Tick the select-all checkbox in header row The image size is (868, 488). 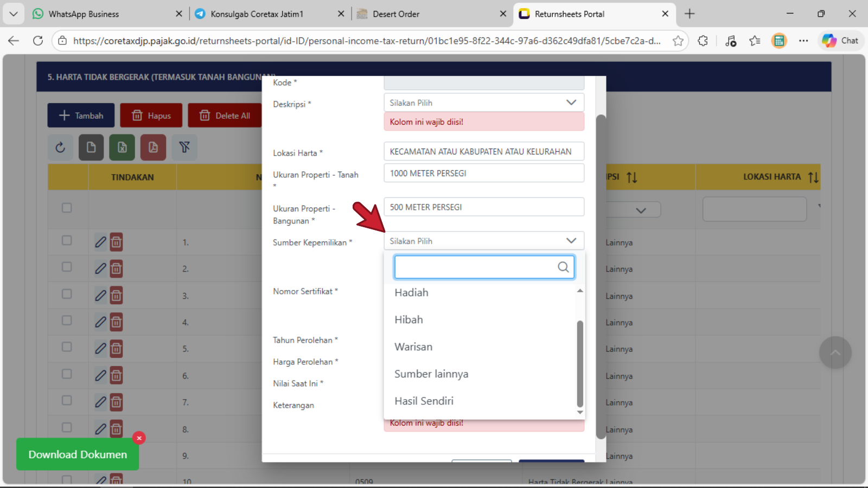click(67, 208)
